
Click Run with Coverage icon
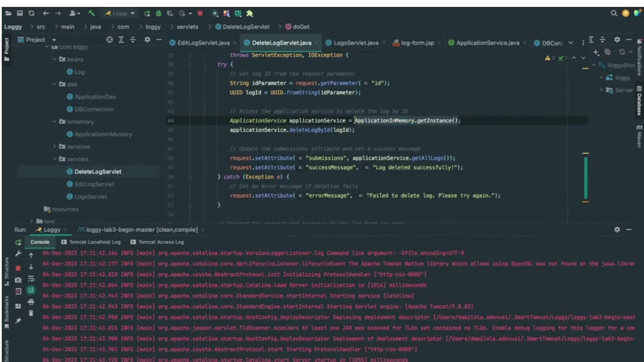pos(171,14)
